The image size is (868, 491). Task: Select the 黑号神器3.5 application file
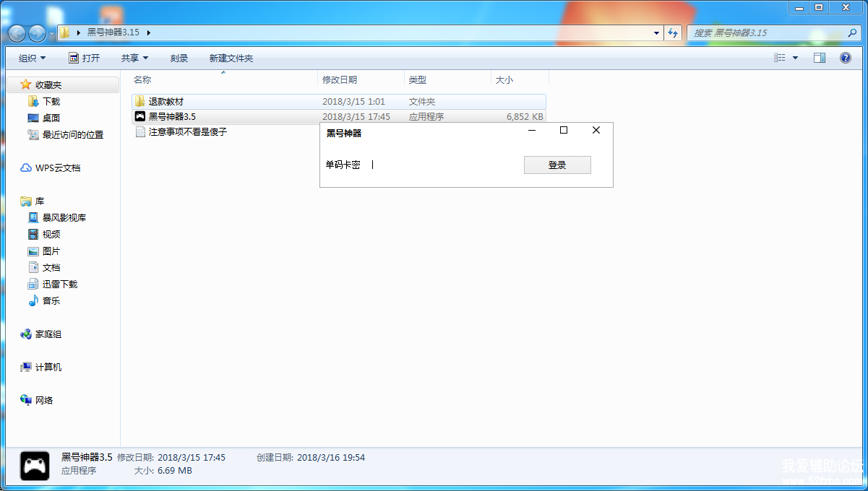339,116
